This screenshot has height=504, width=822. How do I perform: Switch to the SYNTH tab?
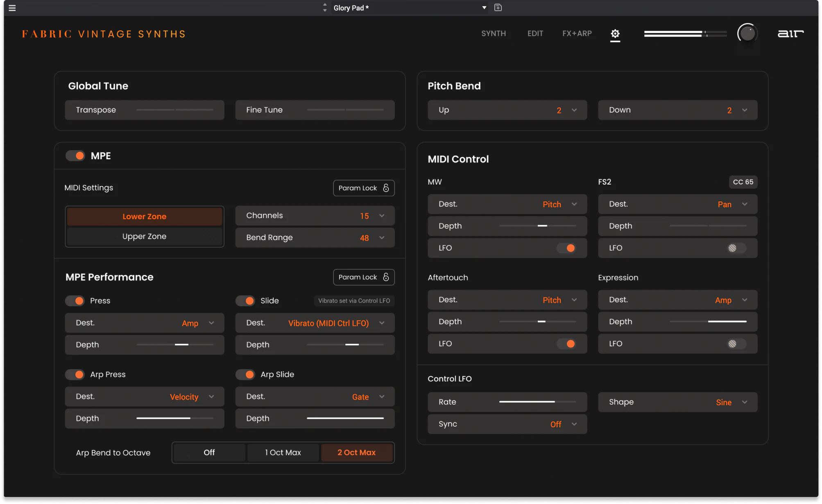(493, 34)
